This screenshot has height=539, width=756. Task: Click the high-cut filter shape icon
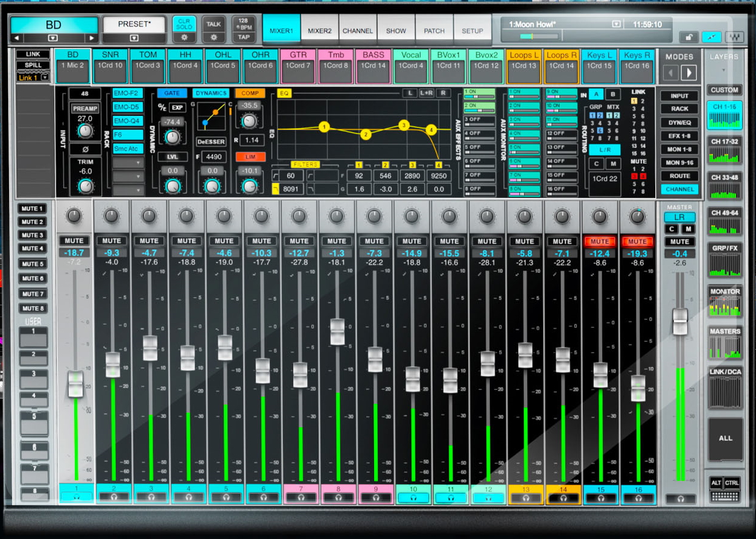[277, 190]
